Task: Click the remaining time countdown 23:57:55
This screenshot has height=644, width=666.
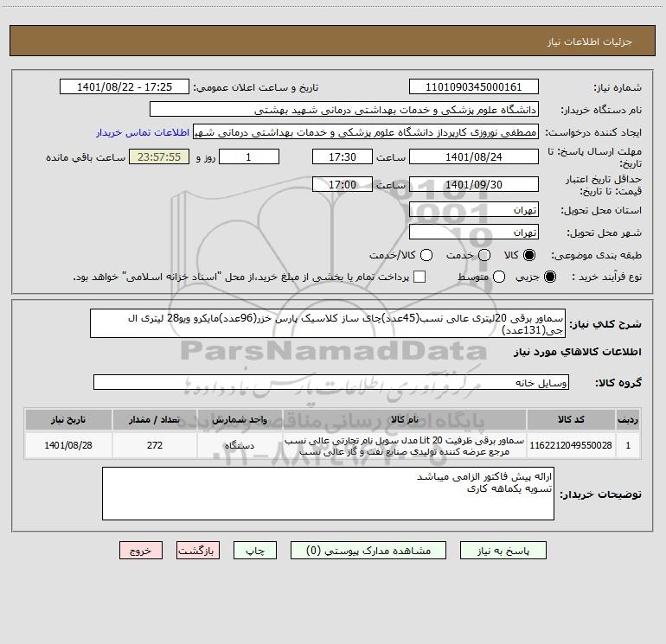Action: (x=159, y=157)
